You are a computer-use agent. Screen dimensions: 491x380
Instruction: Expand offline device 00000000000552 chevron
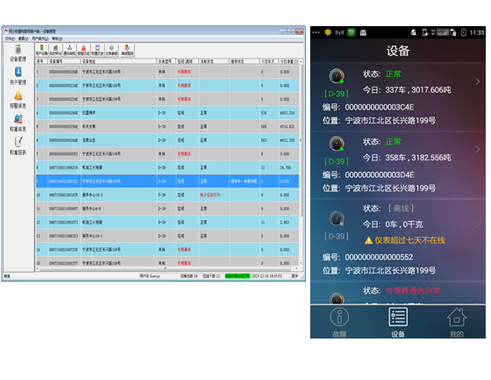pos(477,224)
